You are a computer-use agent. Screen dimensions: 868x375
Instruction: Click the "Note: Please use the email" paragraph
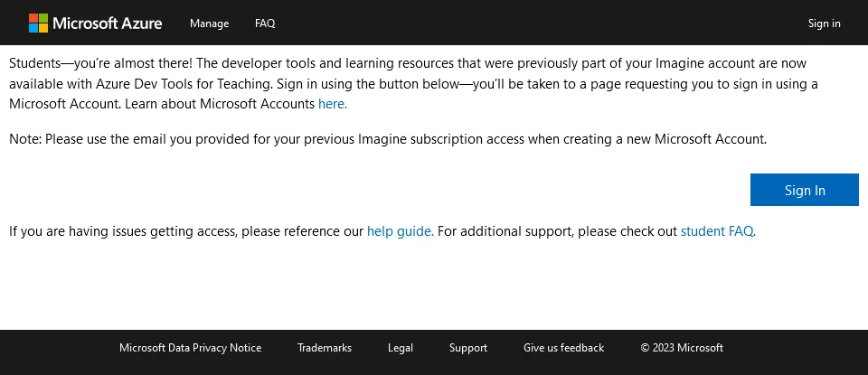pos(387,139)
